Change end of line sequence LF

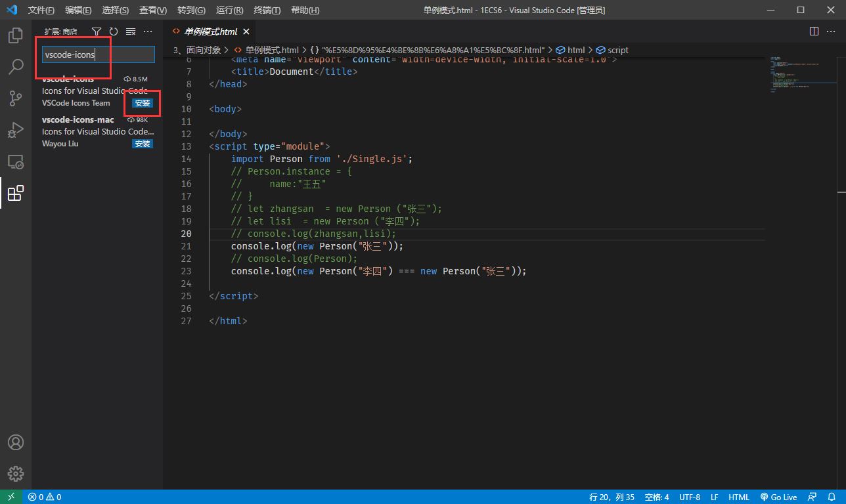715,497
